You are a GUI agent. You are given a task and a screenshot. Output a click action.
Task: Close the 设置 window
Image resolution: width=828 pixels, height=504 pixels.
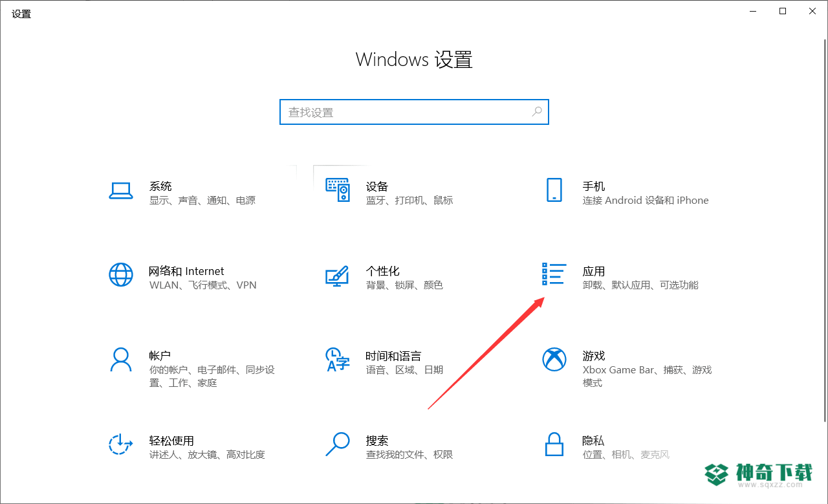[812, 11]
